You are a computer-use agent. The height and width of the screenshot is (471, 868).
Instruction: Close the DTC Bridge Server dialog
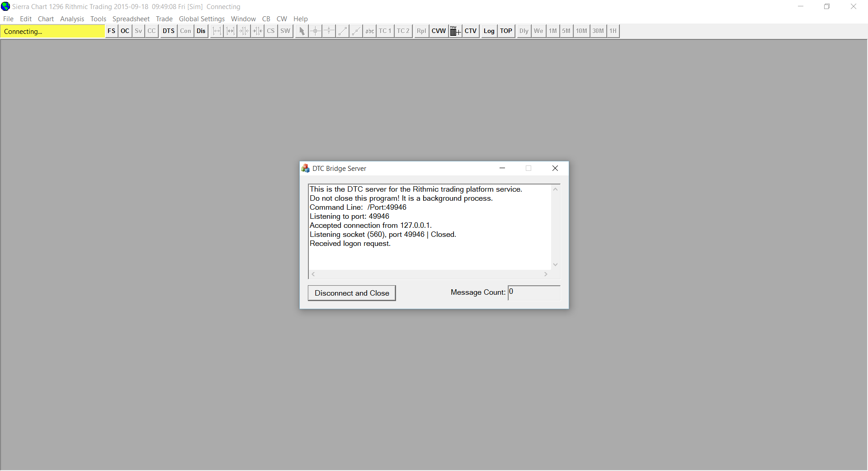(x=555, y=168)
